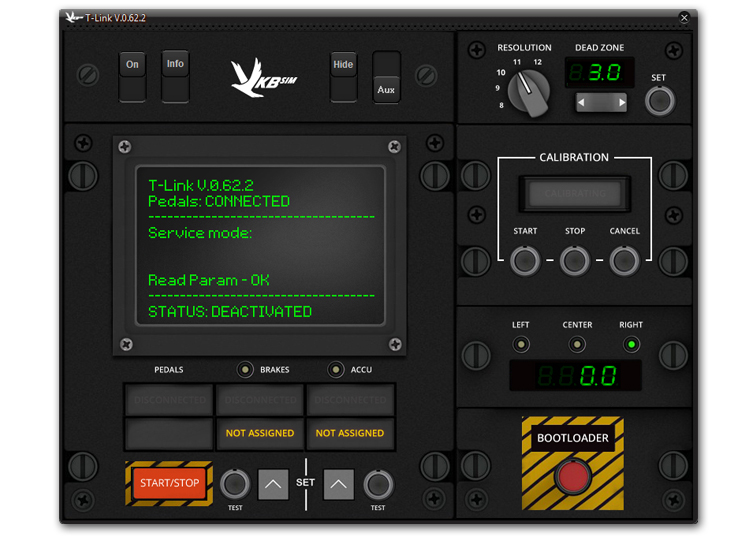Toggle the ACCU indicator light
750x544 pixels.
pos(336,370)
